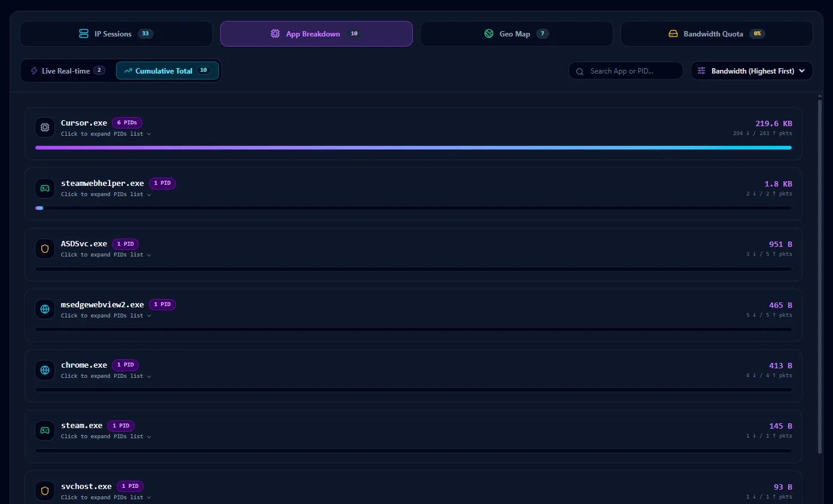Screen dimensions: 833x504
Task: Click the 145 B value for steam.exe
Action: (x=780, y=426)
